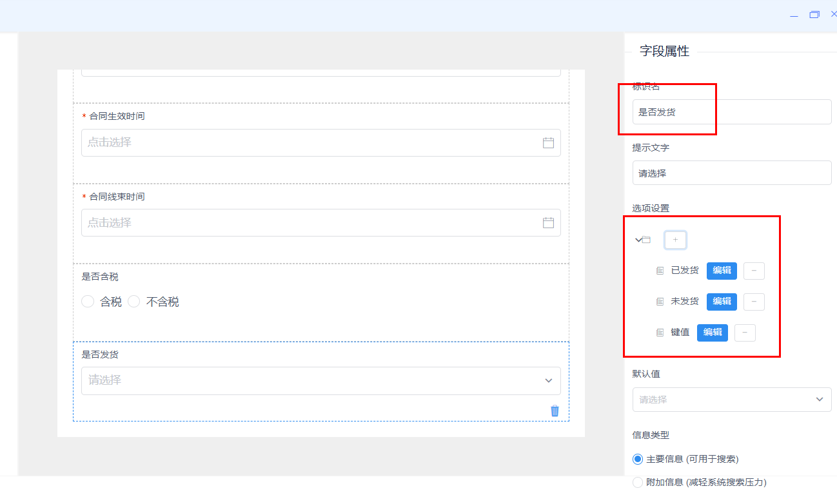Choose 附加信息 radio option

tap(638, 482)
